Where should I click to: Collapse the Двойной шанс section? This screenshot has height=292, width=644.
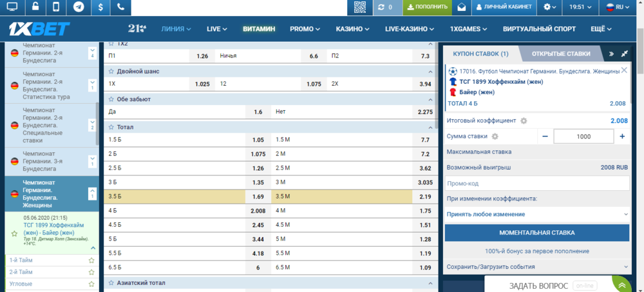pos(430,72)
